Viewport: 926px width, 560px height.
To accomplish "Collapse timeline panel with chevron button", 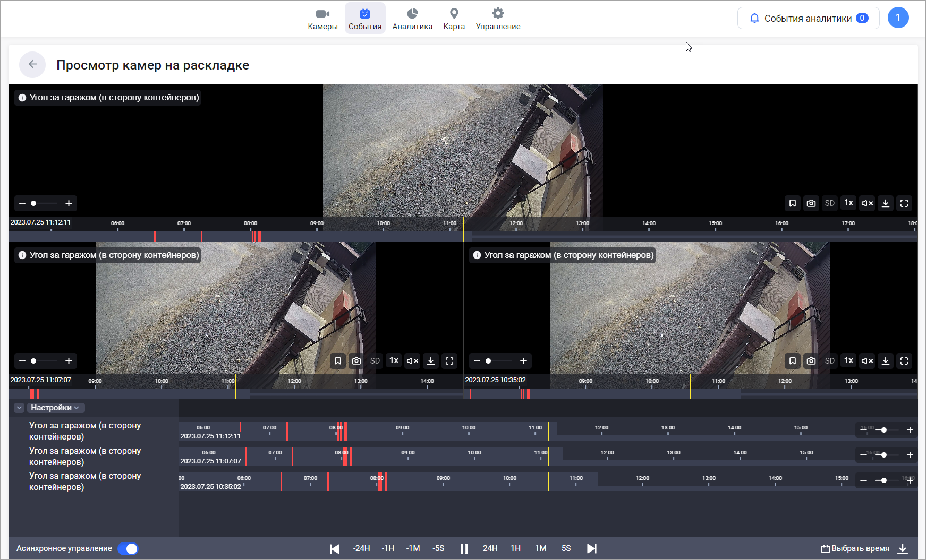I will point(20,408).
